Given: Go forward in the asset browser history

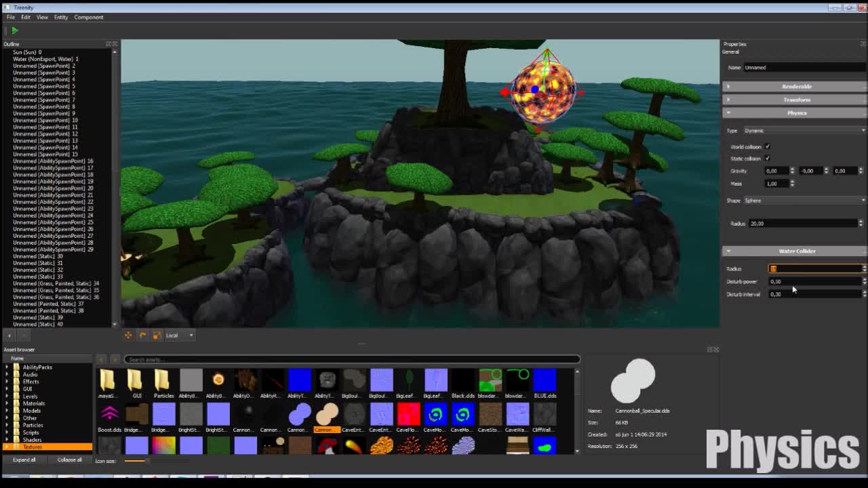Looking at the screenshot, I should 115,359.
